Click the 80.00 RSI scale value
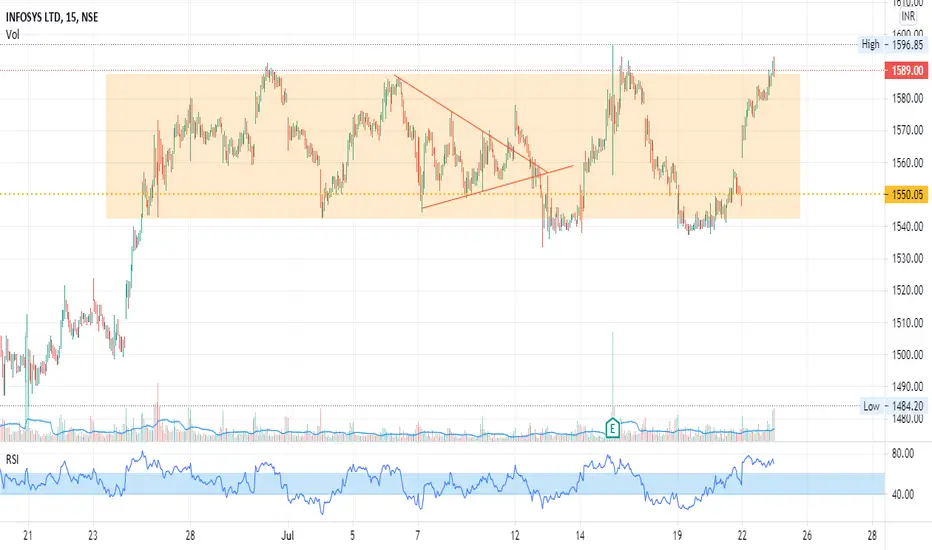Viewport: 932px width, 550px height. pos(903,454)
